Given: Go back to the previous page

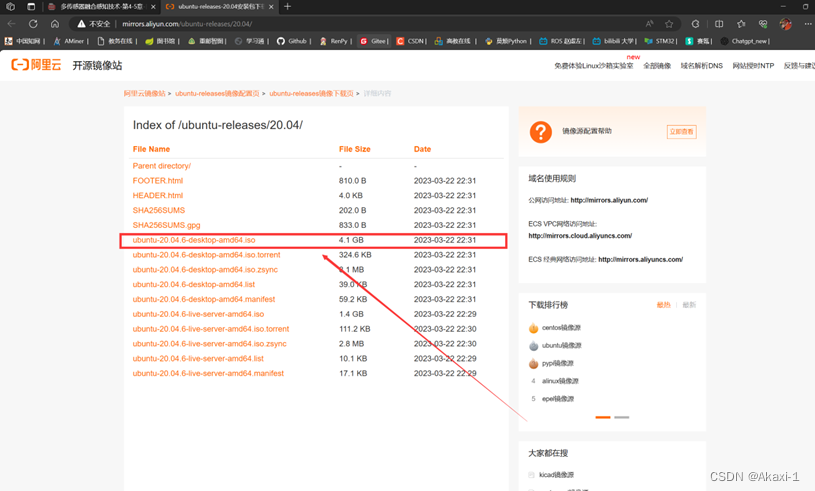Looking at the screenshot, I should point(11,24).
